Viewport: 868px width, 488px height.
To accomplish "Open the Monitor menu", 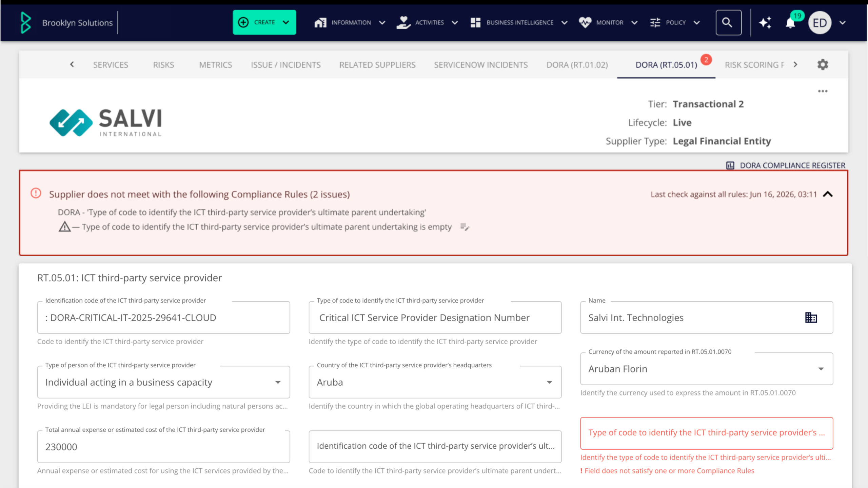I will 610,23.
